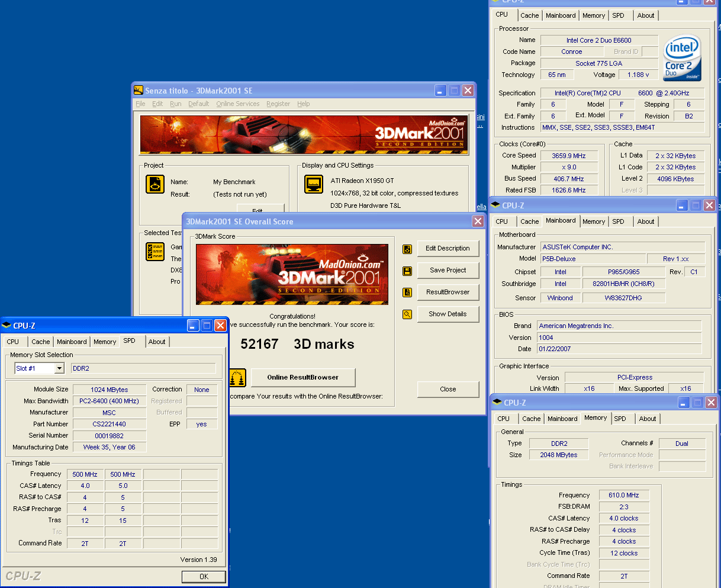This screenshot has height=588, width=721.
Task: Click FSB:DRAM ratio value 2:3
Action: (x=624, y=507)
